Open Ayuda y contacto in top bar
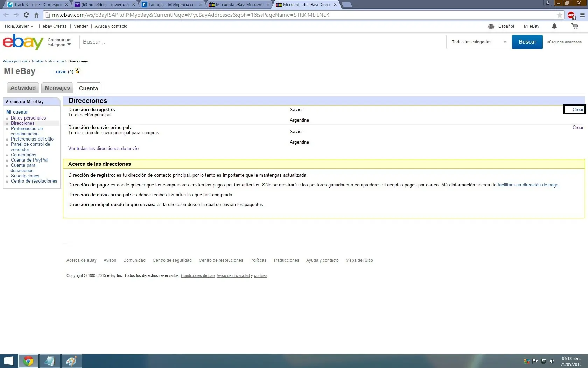Viewport: 588px width, 368px height. click(111, 26)
